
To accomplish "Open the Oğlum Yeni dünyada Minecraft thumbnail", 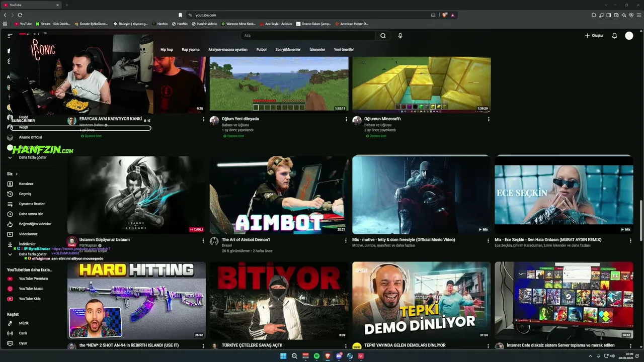I will tap(279, 84).
